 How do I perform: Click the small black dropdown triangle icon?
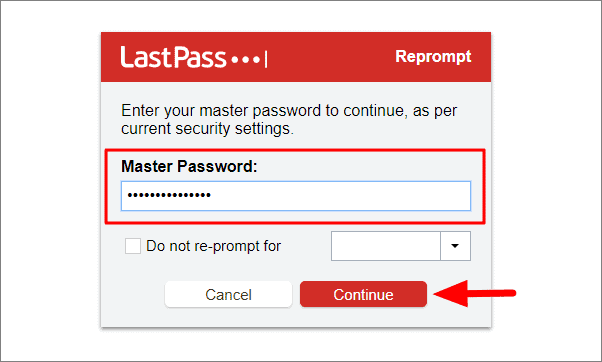coord(455,246)
